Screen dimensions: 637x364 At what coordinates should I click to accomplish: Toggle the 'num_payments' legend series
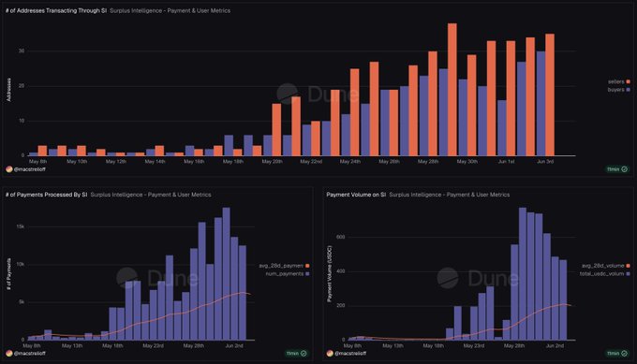[x=288, y=274]
